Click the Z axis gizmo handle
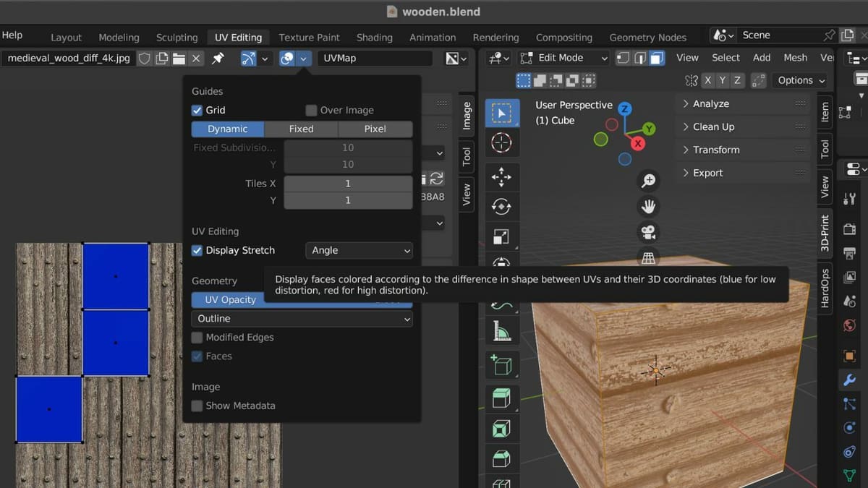 (x=625, y=109)
